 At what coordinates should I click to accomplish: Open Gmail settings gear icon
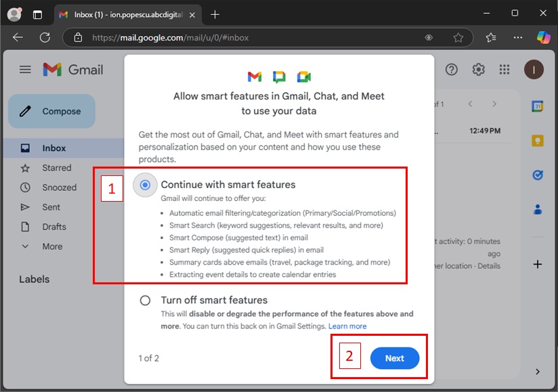coord(479,69)
